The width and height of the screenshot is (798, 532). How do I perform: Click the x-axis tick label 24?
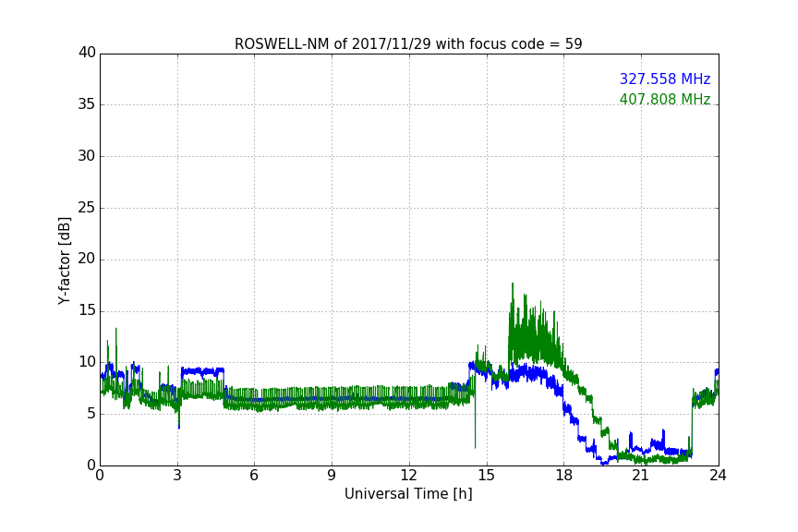click(718, 476)
